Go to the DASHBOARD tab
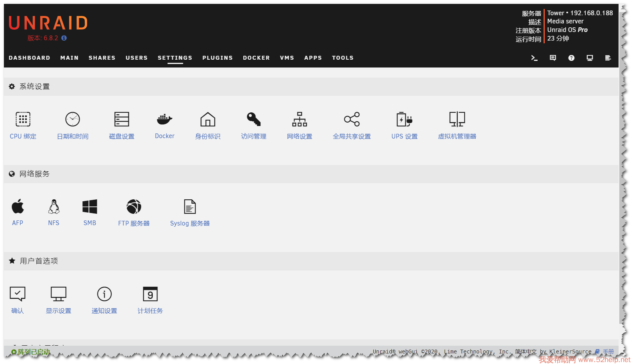This screenshot has height=364, width=633. [x=29, y=58]
